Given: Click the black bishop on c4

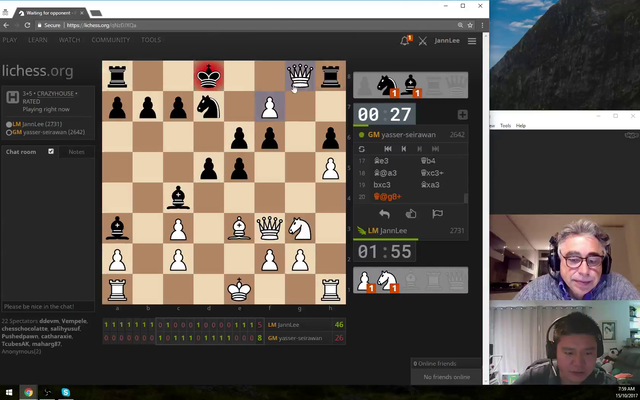Looking at the screenshot, I should pyautogui.click(x=178, y=198).
